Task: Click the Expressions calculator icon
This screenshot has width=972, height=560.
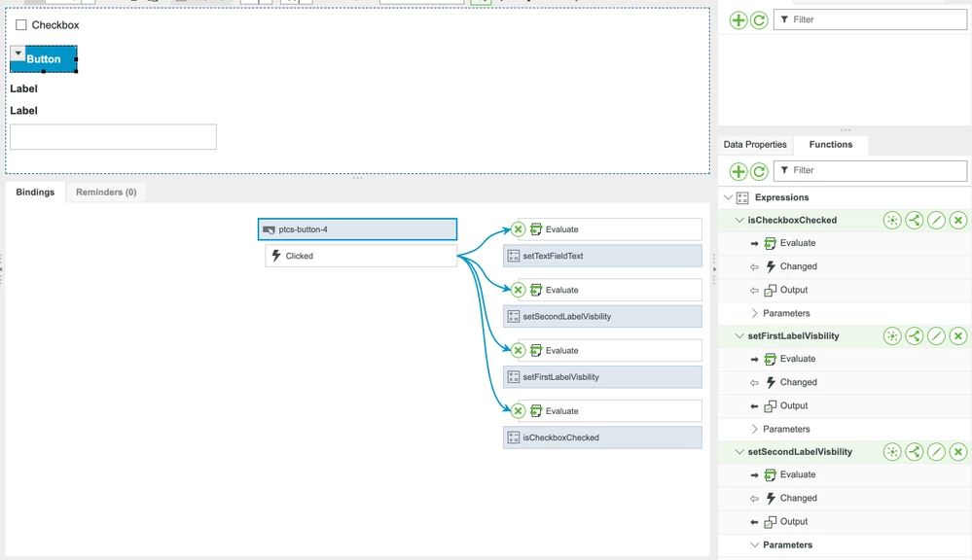Action: pyautogui.click(x=742, y=197)
